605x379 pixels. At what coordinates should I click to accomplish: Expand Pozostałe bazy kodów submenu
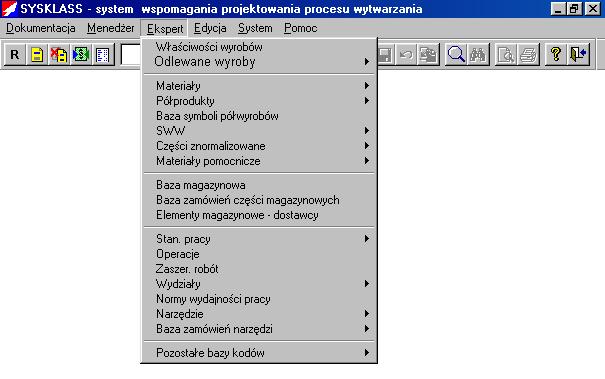(259, 353)
